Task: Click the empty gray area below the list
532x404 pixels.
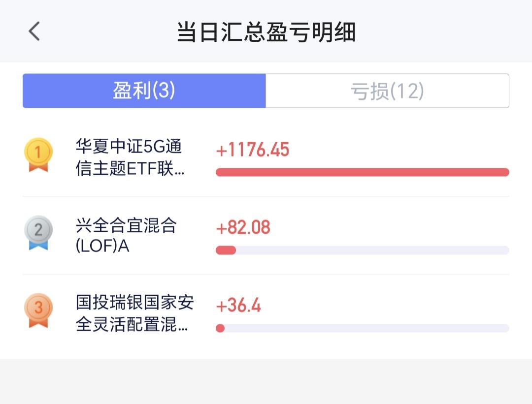Action: [x=266, y=381]
